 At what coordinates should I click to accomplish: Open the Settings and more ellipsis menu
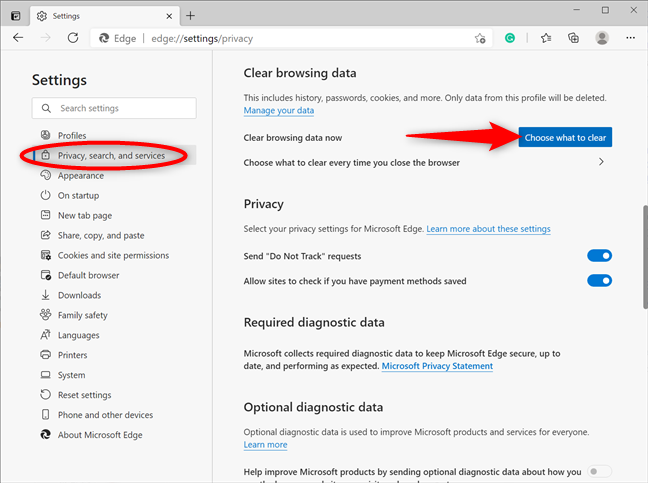(630, 38)
